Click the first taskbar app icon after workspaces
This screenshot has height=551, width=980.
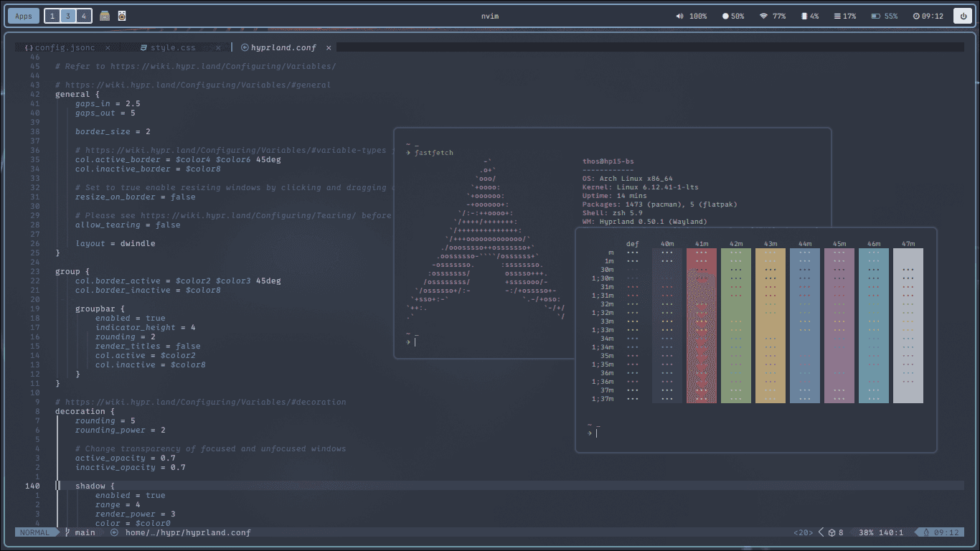[105, 16]
